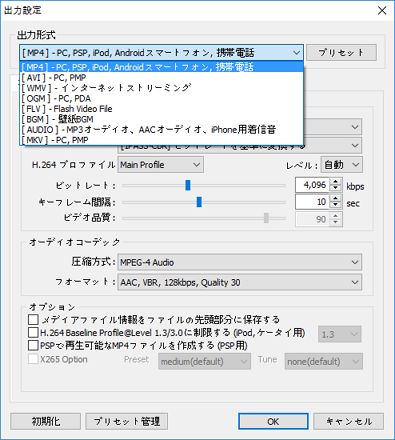Confirm settings with OK button
The height and width of the screenshot is (440, 395).
coord(273,422)
